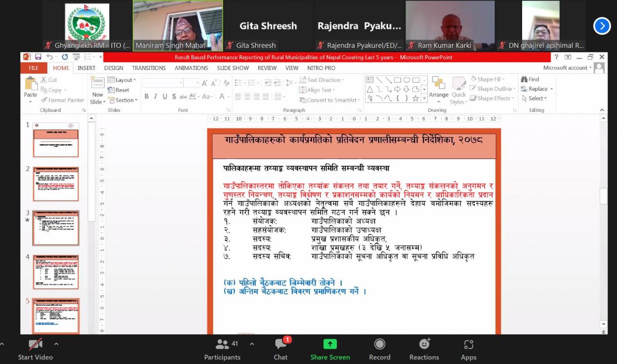Click the Record meeting icon
Screen dimensions: 617x364
tap(379, 345)
